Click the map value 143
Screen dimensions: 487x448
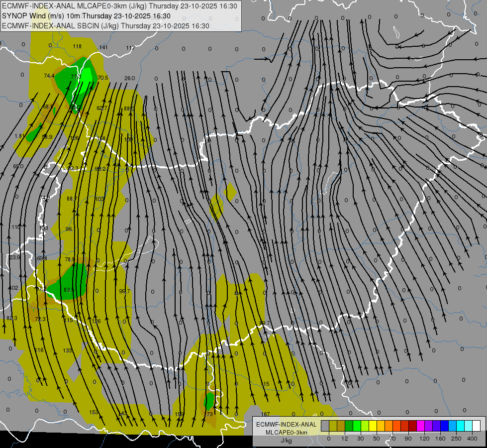tap(123, 413)
